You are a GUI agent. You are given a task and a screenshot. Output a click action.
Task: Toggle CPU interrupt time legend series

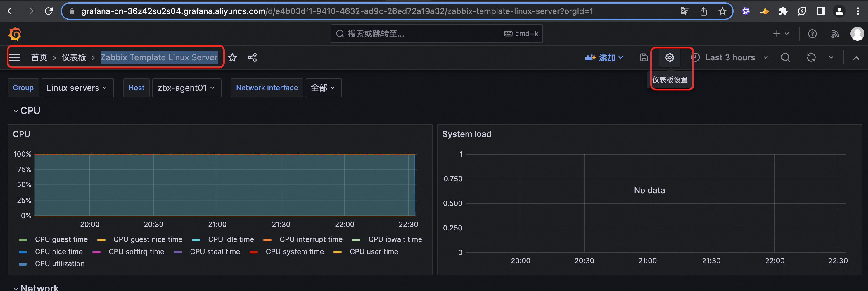[x=311, y=239]
